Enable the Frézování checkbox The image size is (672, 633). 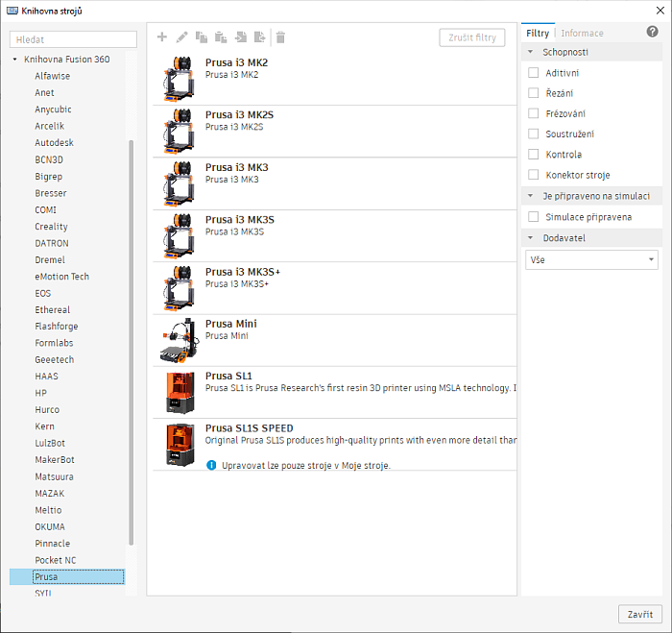pyautogui.click(x=533, y=113)
